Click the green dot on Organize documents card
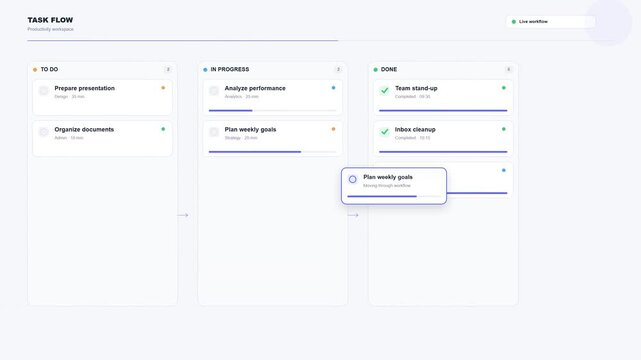Image resolution: width=641 pixels, height=360 pixels. [163, 129]
